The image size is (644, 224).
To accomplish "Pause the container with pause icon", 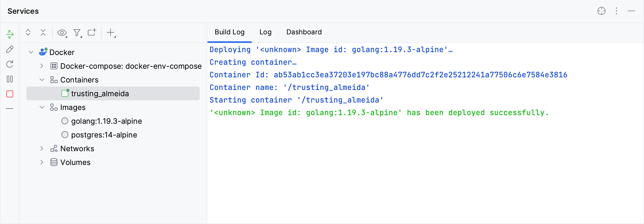I will (x=10, y=79).
